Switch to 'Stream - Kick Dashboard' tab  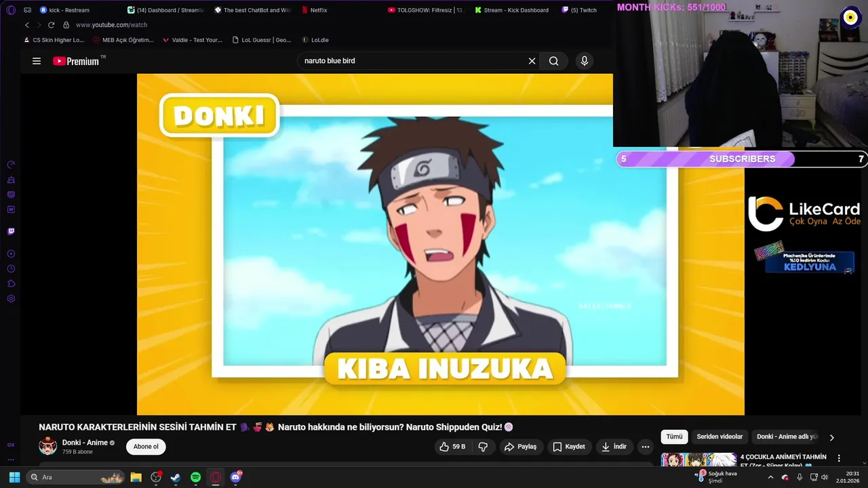(513, 10)
